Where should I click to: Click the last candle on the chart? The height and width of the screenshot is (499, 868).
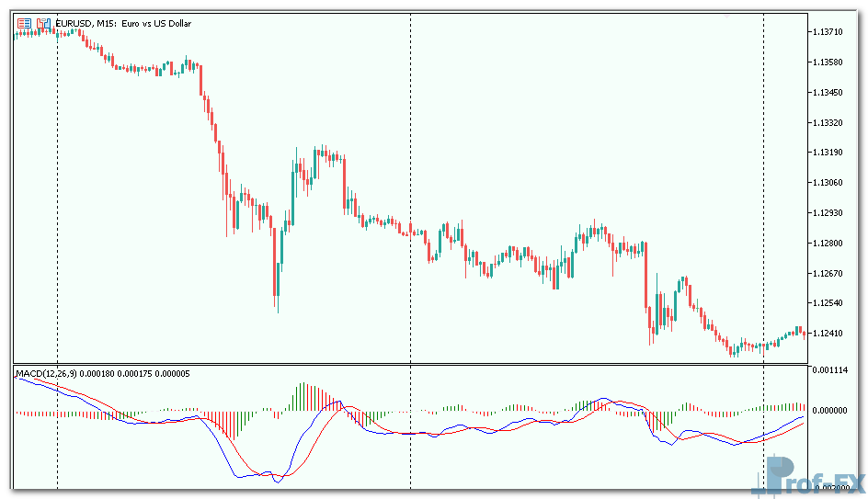(804, 333)
